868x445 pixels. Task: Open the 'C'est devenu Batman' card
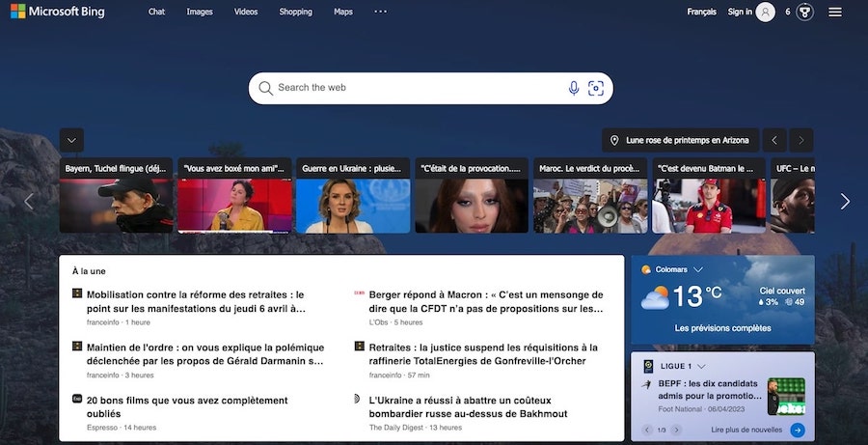click(709, 195)
